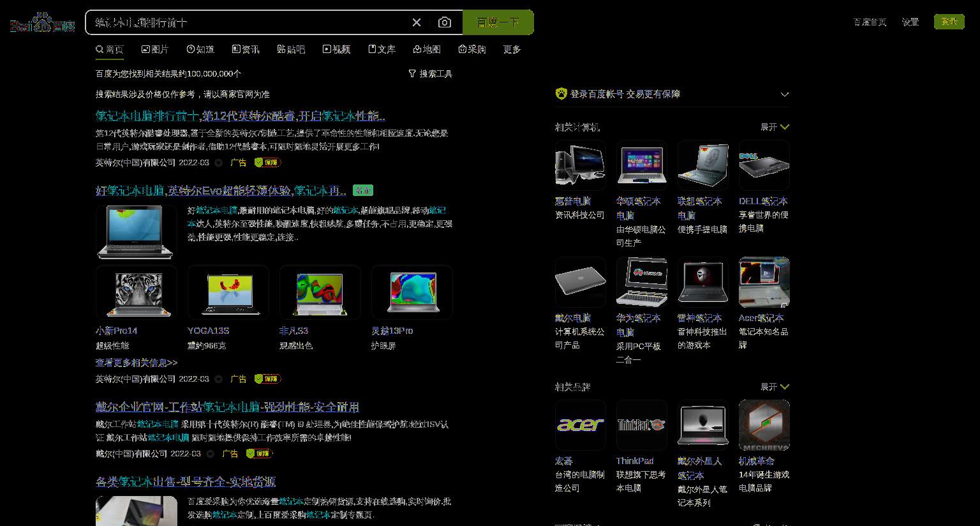Clear the search box with the X icon

coord(417,22)
